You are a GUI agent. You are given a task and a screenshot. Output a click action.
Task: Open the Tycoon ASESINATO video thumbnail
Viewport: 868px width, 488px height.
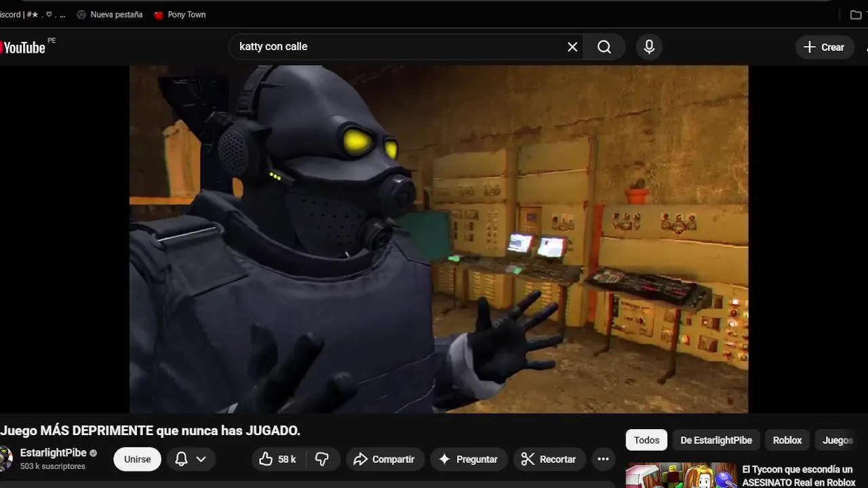click(x=682, y=475)
